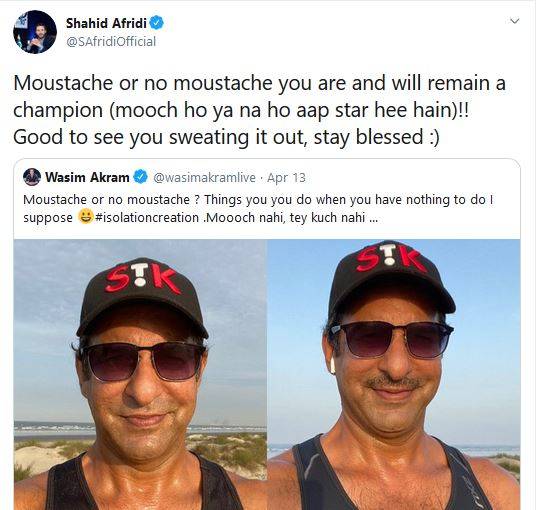This screenshot has width=541, height=510.
Task: Open the tweet options chevron menu
Action: [x=514, y=21]
